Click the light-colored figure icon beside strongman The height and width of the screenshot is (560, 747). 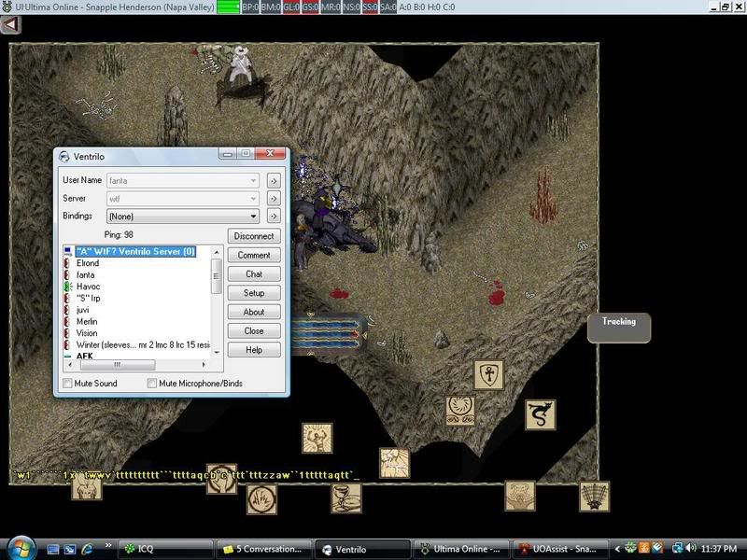coord(394,462)
